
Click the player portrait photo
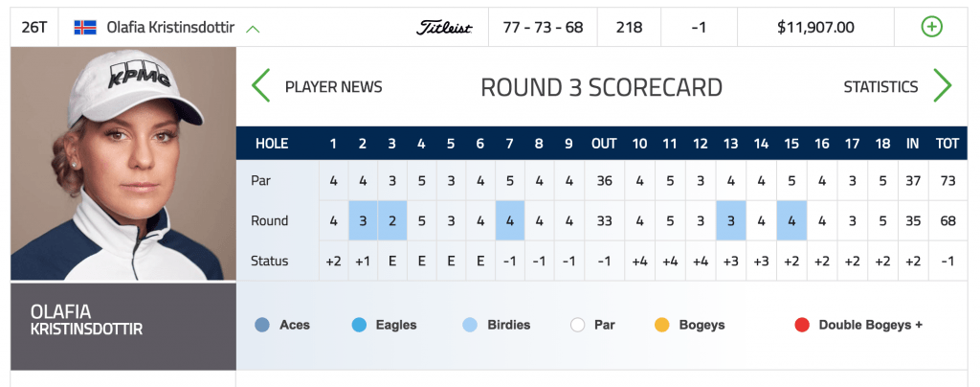pos(123,164)
